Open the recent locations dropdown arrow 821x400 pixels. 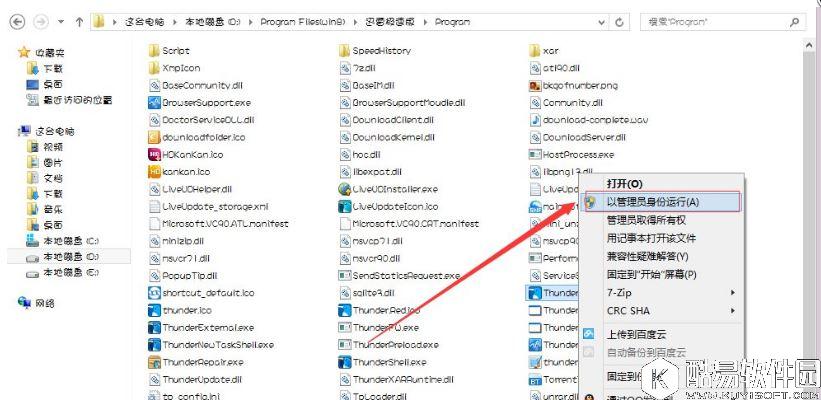[61, 22]
